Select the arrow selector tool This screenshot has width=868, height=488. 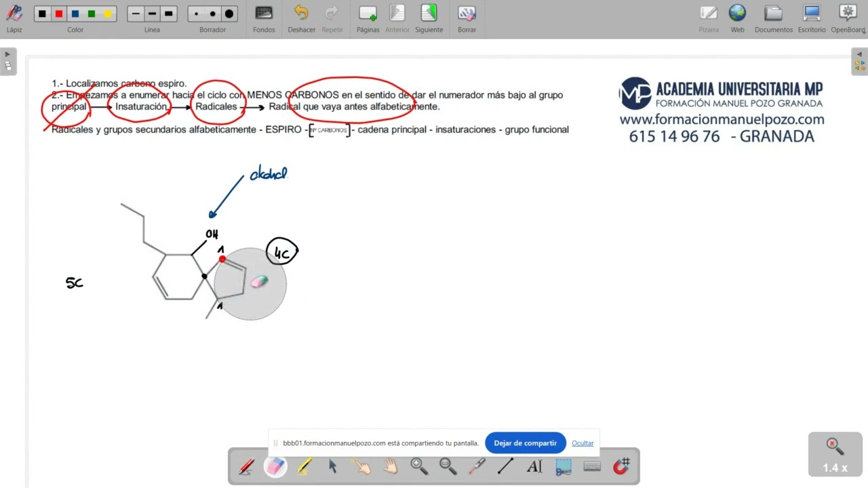(x=332, y=466)
